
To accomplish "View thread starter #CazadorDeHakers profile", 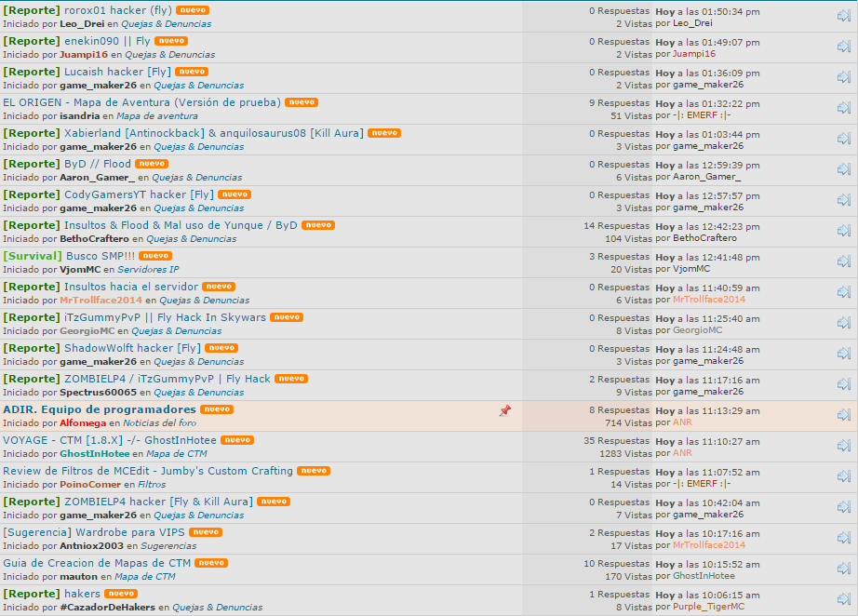I will pyautogui.click(x=107, y=608).
